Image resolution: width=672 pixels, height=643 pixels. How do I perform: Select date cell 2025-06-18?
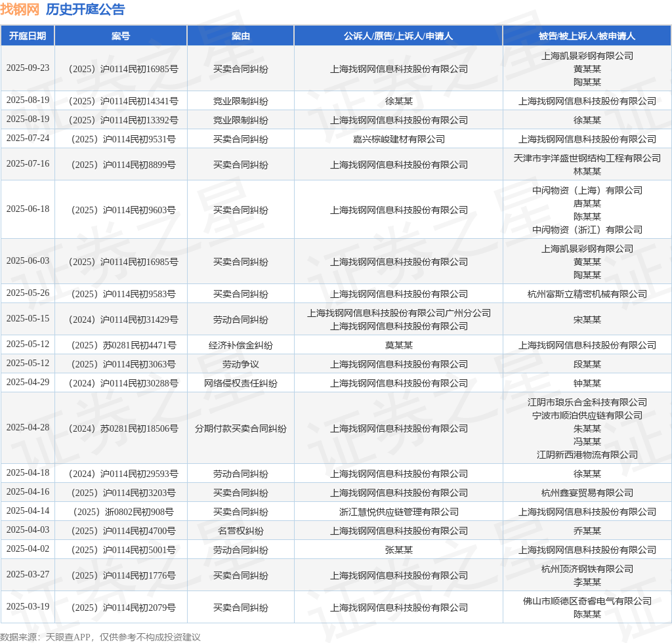(28, 209)
